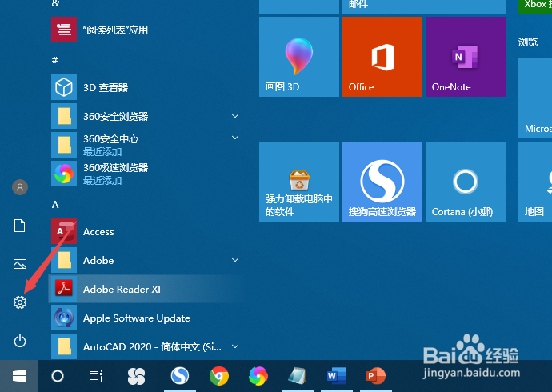Launch 360 Extreme browser from taskbar
The height and width of the screenshot is (392, 552).
pos(258,376)
